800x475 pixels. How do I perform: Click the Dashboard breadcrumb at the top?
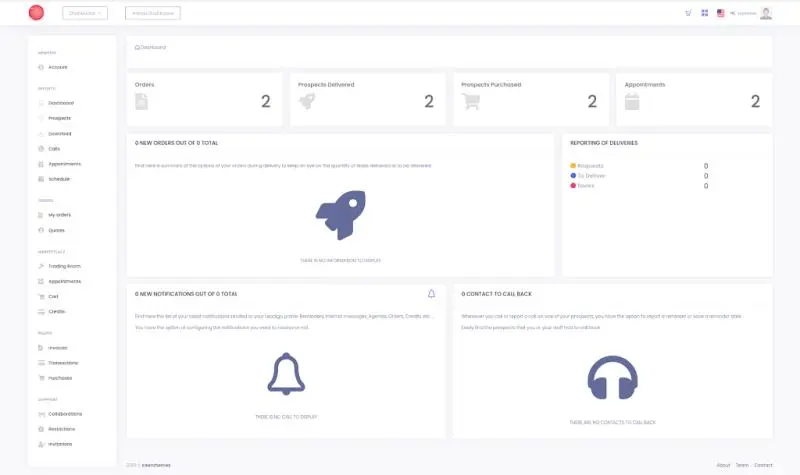(x=151, y=47)
